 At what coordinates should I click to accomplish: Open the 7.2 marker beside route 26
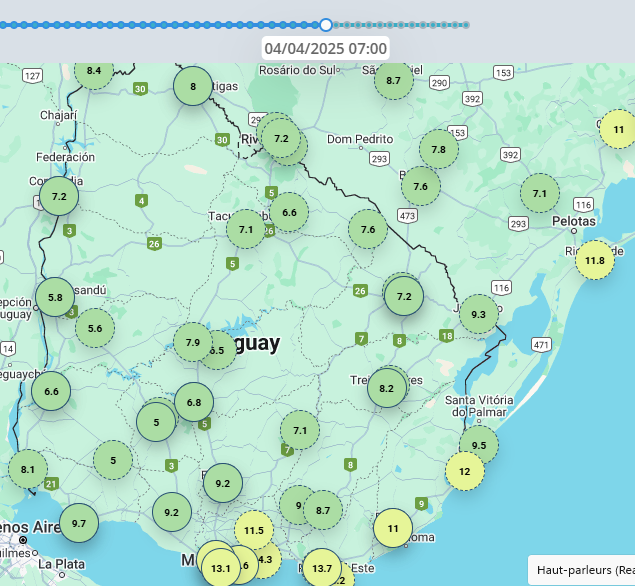point(404,296)
